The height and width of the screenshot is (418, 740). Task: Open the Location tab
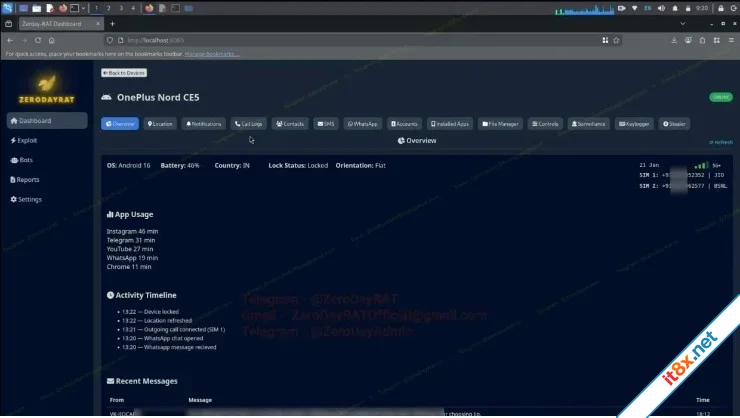click(x=160, y=124)
